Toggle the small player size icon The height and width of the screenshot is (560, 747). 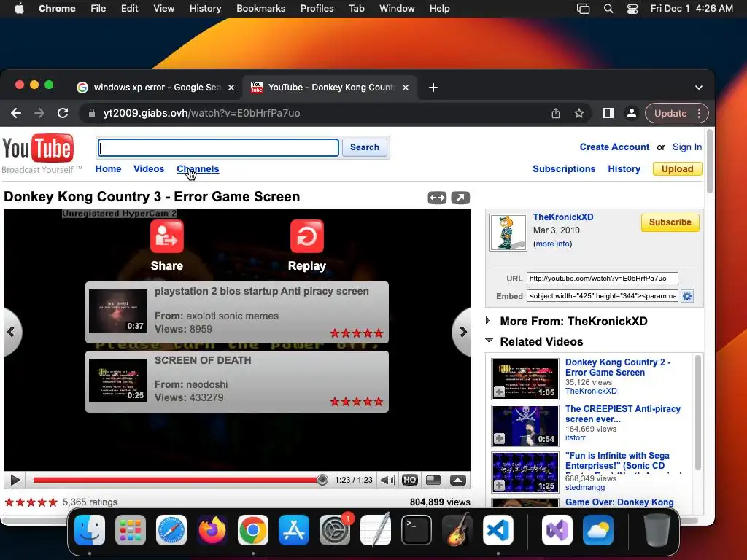coord(433,480)
